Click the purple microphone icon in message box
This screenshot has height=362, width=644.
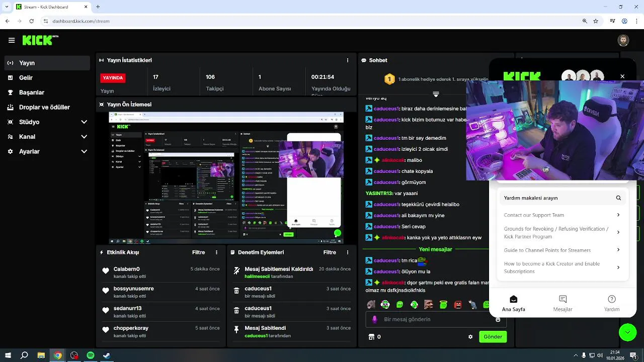tap(374, 319)
